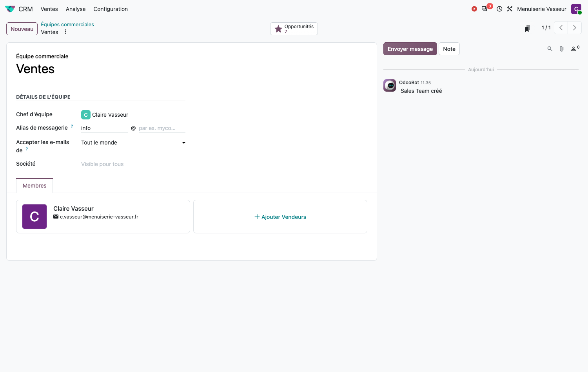The image size is (588, 372).
Task: Open the user avatar menu
Action: [x=576, y=9]
